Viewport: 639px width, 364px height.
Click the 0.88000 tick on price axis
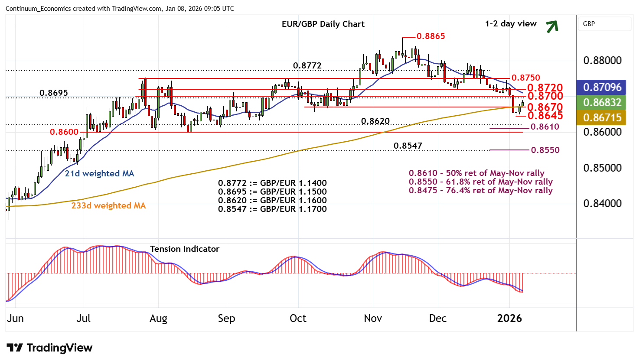602,60
